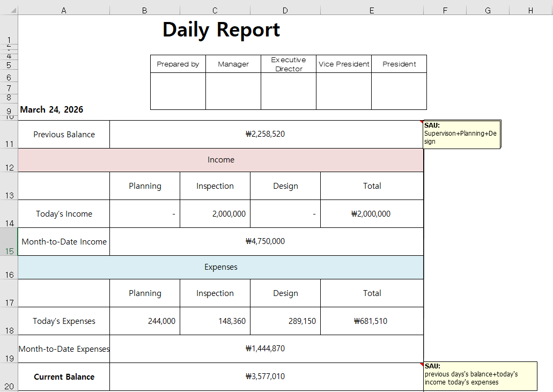This screenshot has height=392, width=553.
Task: Select column C header
Action: 215,10
